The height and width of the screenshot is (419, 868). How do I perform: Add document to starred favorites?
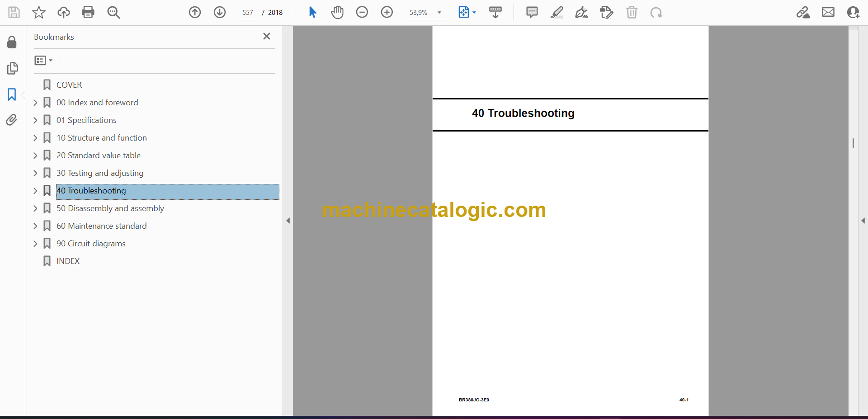[x=39, y=12]
